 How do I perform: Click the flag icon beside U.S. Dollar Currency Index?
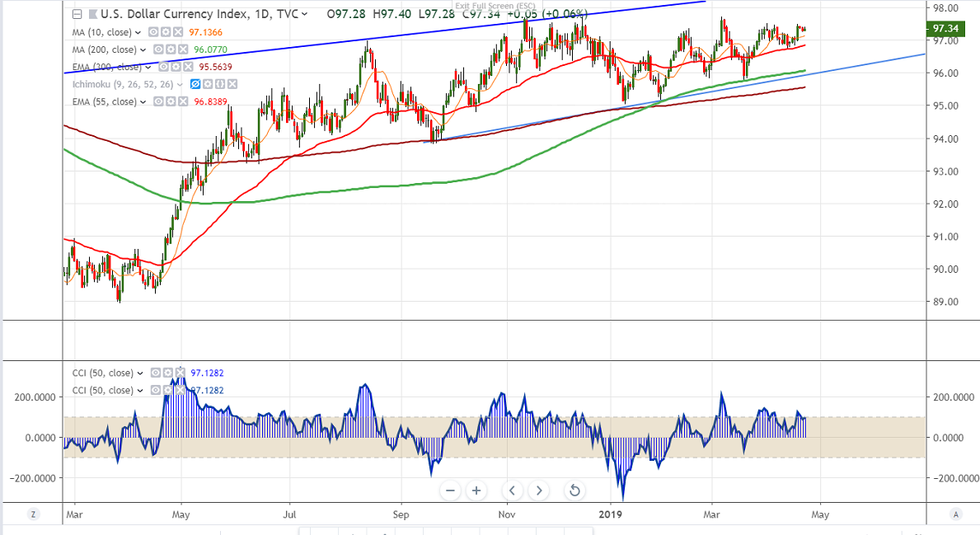click(x=92, y=14)
